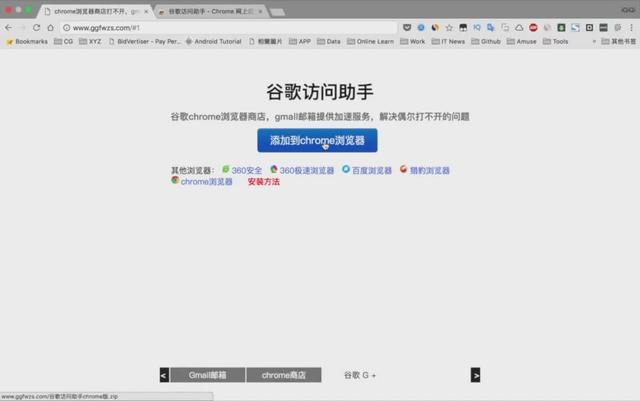
Task: Click the right arrow of the bottom carousel
Action: [x=476, y=375]
